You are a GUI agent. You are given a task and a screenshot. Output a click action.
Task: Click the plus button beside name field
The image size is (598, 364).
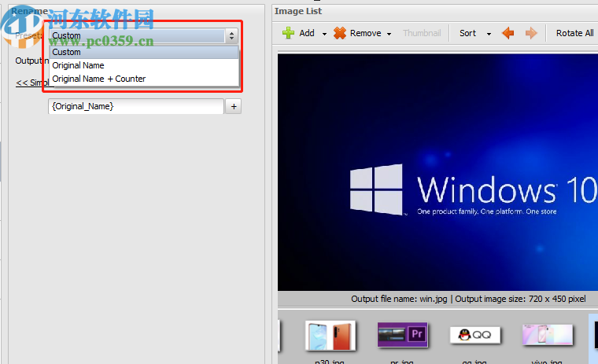point(234,106)
